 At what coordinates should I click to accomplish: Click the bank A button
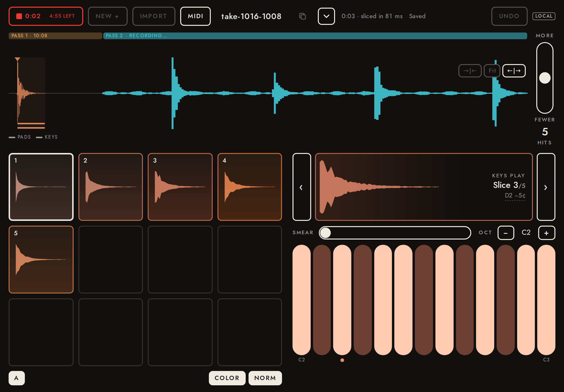click(x=16, y=378)
